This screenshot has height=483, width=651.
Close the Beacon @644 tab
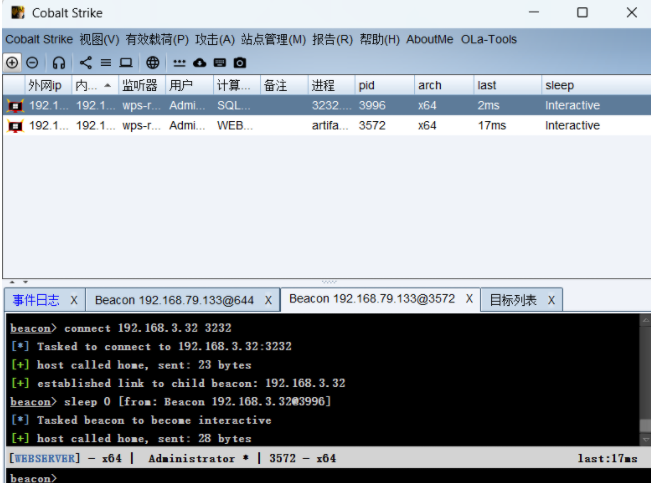(x=268, y=300)
